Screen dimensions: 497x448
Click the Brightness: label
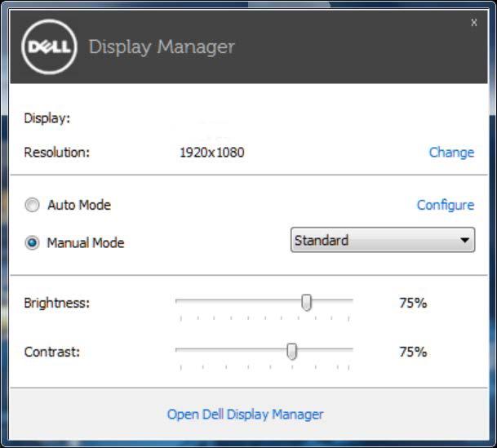click(x=57, y=303)
